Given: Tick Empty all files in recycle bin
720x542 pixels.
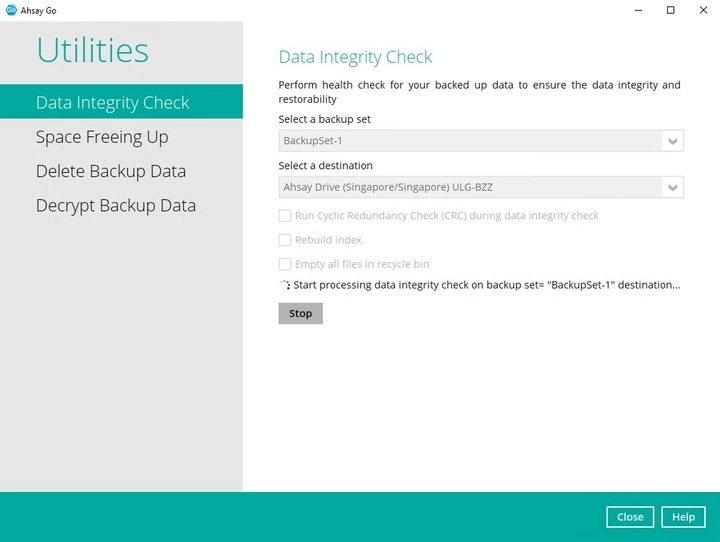Looking at the screenshot, I should 285,264.
